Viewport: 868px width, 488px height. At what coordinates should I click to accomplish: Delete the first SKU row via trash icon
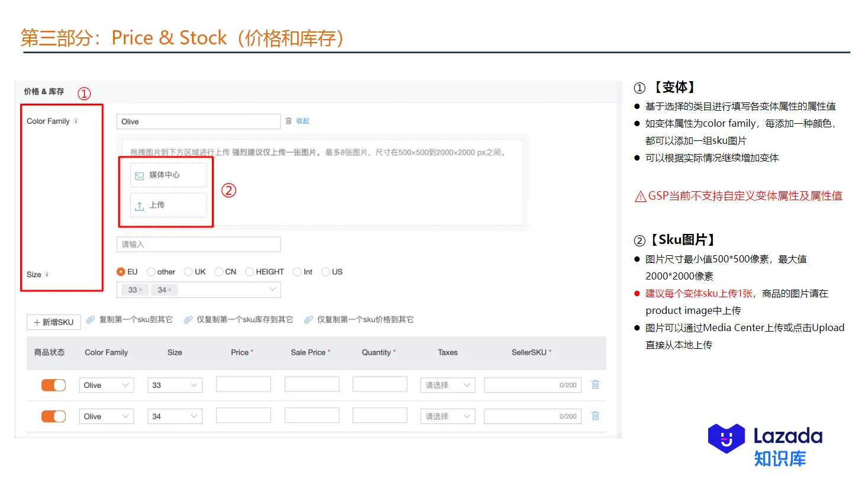pos(594,384)
